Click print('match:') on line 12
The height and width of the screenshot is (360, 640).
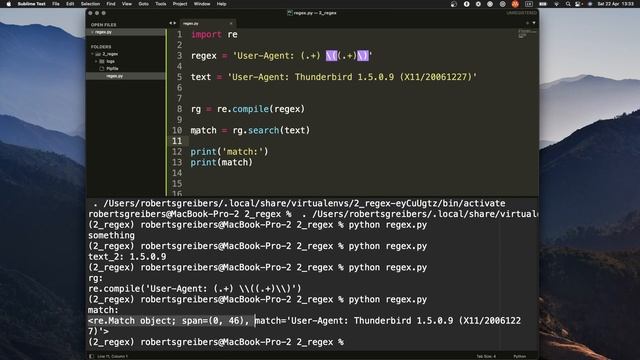pyautogui.click(x=229, y=152)
